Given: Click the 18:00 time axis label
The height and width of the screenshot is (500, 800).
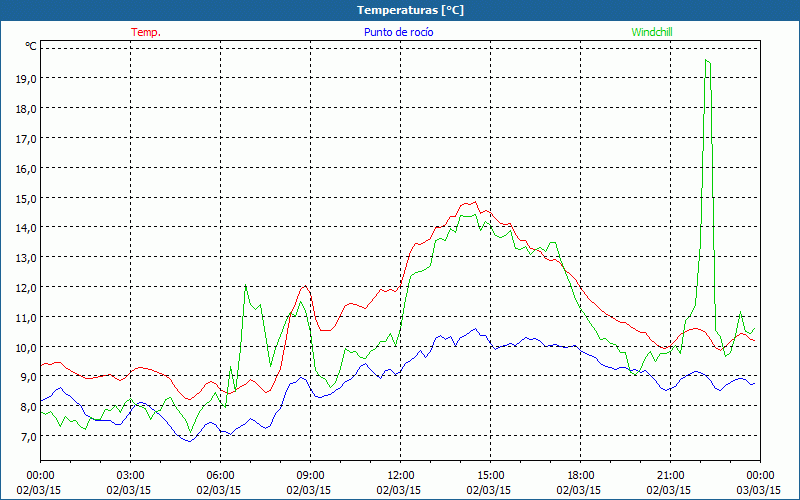Looking at the screenshot, I should (x=580, y=476).
